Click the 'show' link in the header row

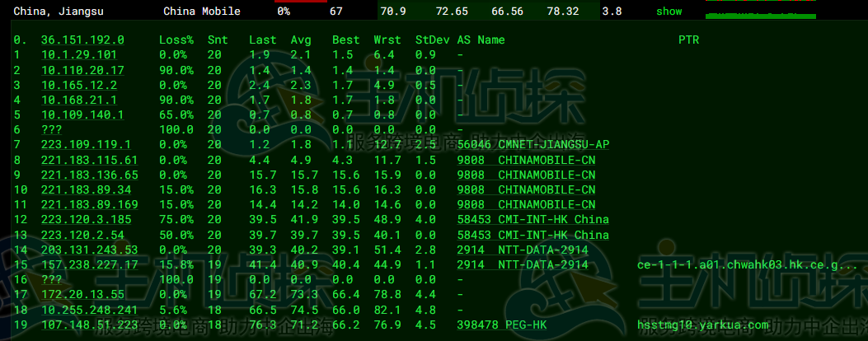(669, 11)
